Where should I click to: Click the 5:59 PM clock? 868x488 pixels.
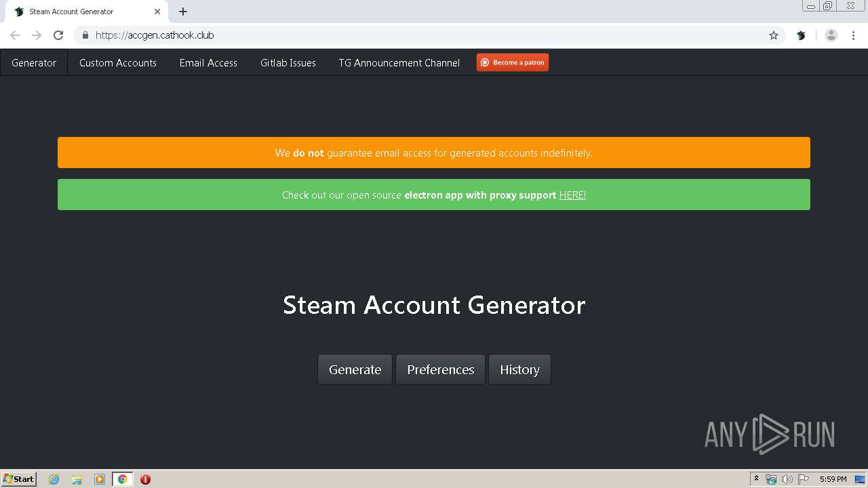tap(833, 479)
